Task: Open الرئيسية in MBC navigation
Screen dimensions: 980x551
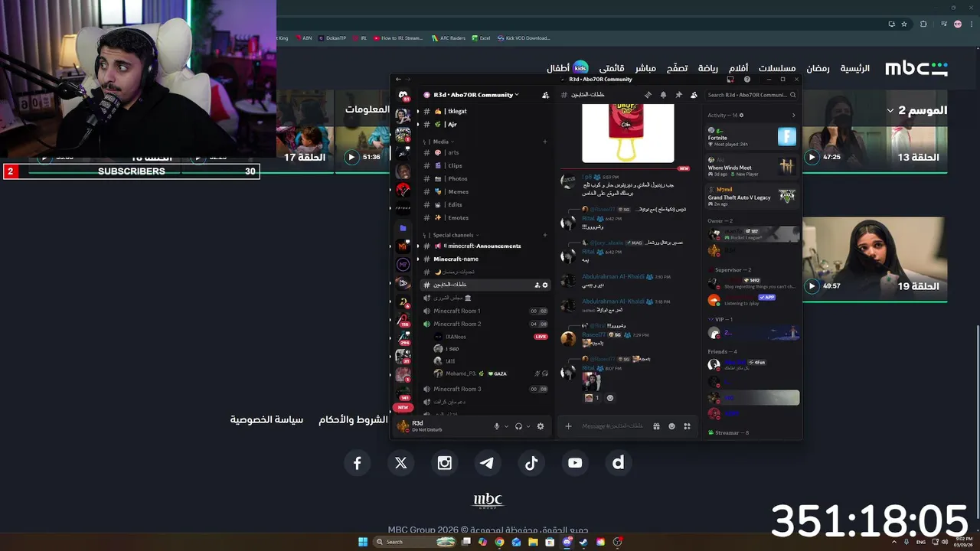Action: [855, 68]
